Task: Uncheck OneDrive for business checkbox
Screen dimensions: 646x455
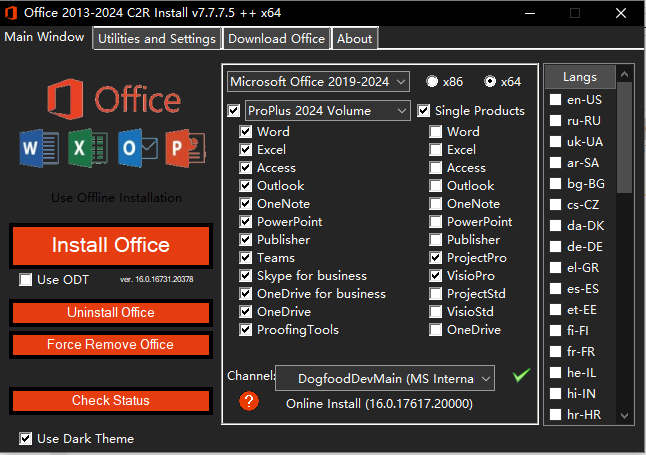Action: [x=246, y=294]
